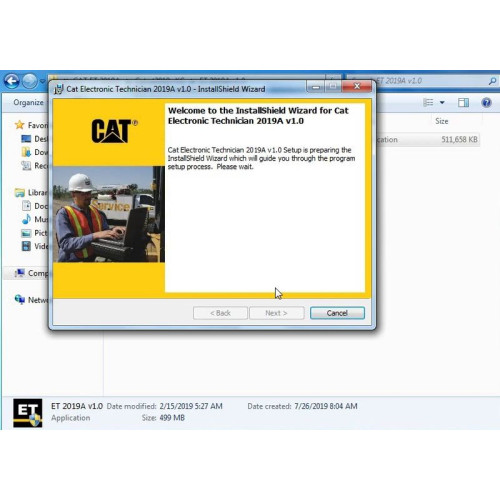Select Desktop icon in navigation pane
The width and height of the screenshot is (500, 500).
(x=26, y=139)
